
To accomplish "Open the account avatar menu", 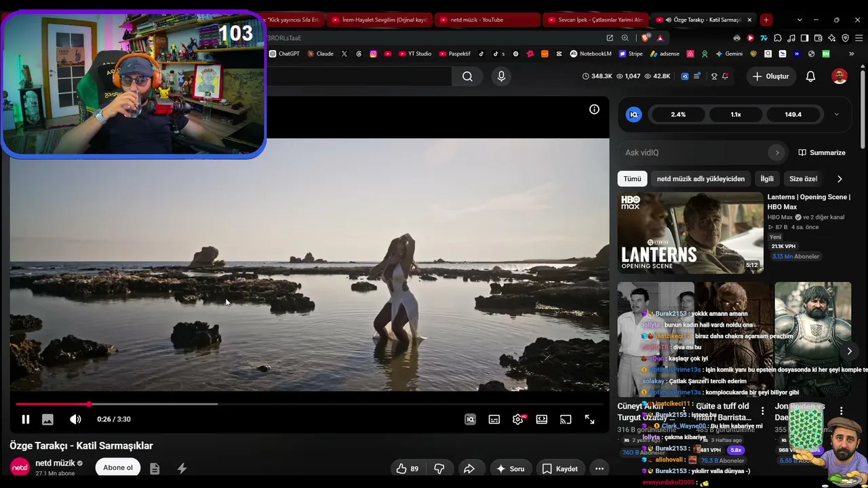I will (840, 77).
